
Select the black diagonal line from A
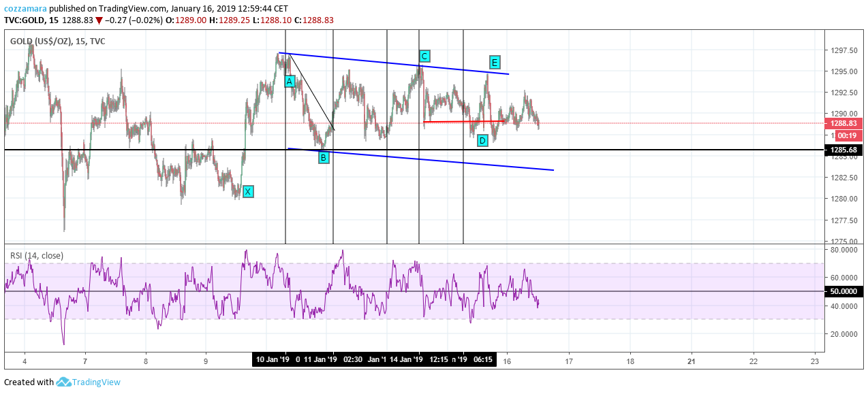(x=312, y=92)
